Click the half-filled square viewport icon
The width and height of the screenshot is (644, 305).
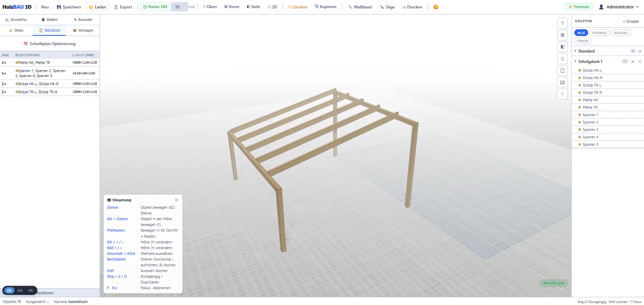563,47
